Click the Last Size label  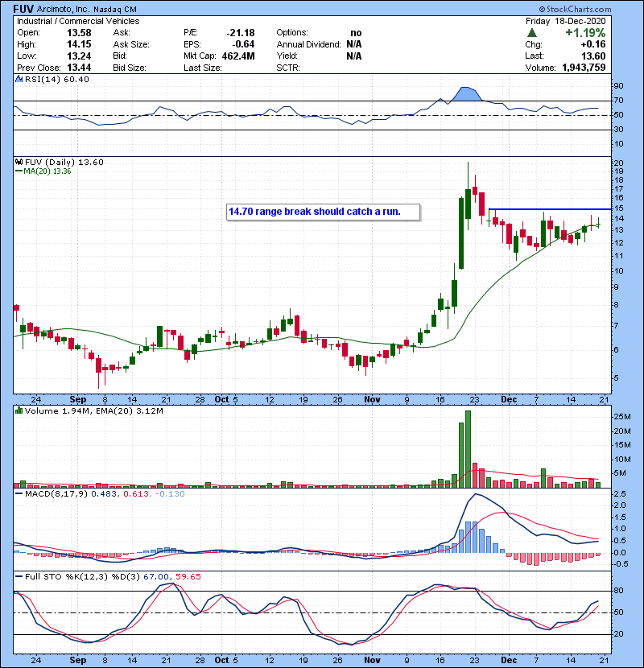coord(202,68)
